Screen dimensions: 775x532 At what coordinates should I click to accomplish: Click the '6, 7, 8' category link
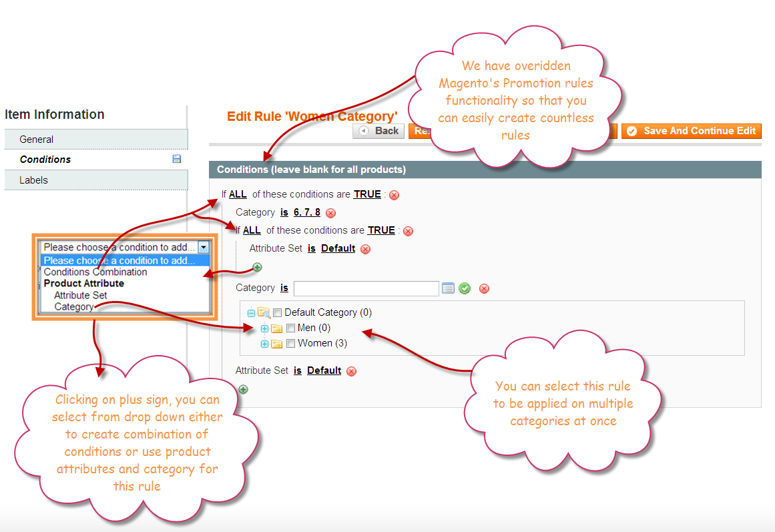click(306, 212)
